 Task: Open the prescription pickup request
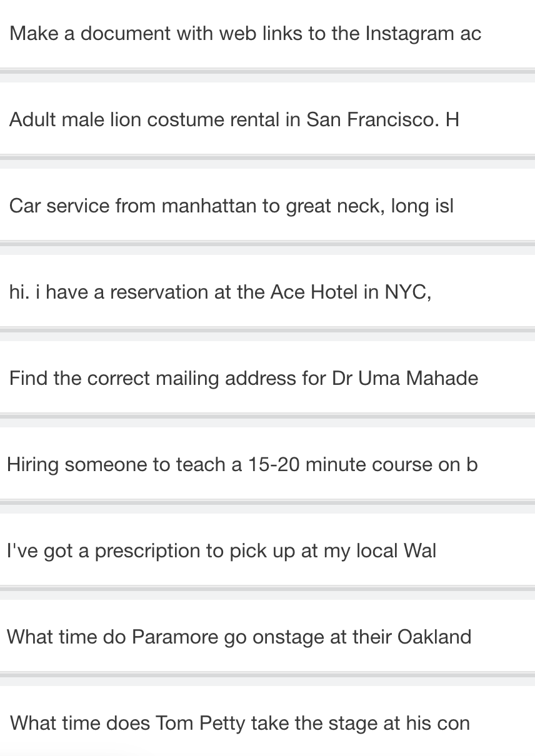(221, 550)
